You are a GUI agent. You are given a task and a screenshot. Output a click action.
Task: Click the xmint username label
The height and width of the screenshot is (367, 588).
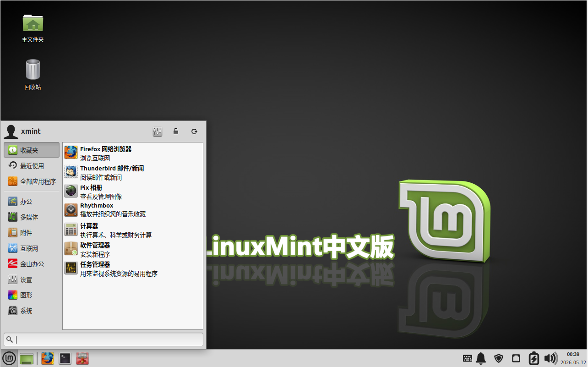click(x=31, y=131)
